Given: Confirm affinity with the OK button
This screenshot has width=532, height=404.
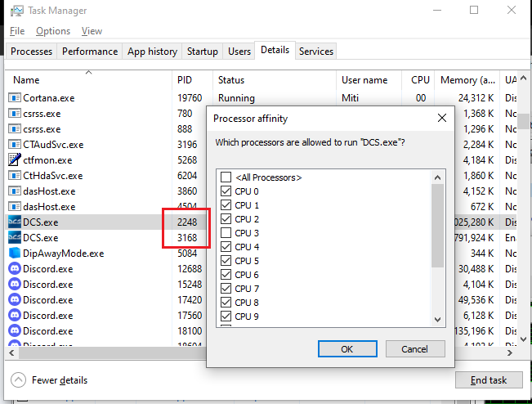Looking at the screenshot, I should (x=347, y=349).
